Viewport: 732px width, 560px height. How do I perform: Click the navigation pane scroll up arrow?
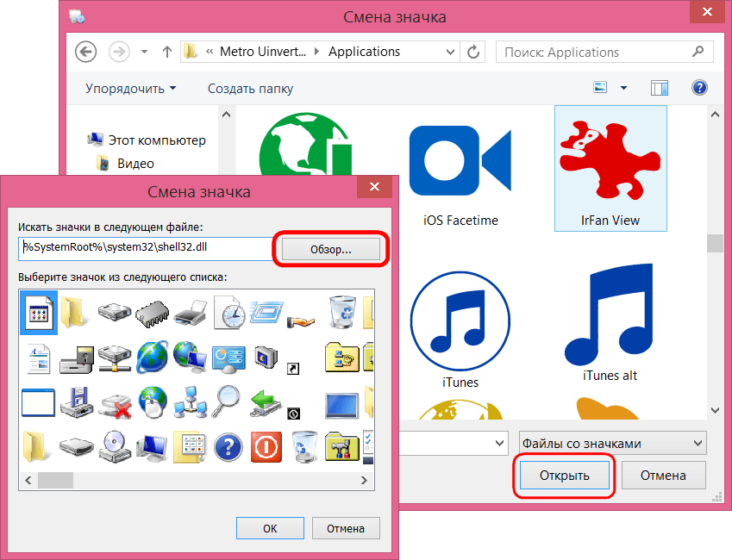coord(227,115)
